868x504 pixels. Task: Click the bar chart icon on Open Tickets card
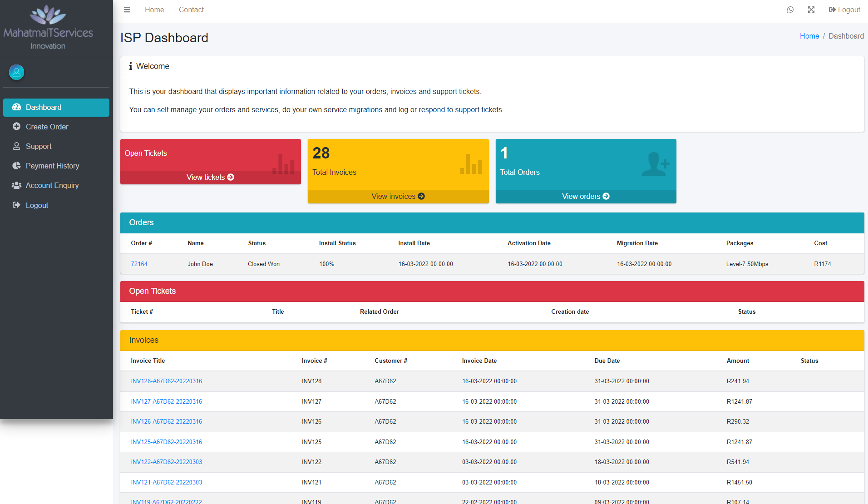[283, 164]
